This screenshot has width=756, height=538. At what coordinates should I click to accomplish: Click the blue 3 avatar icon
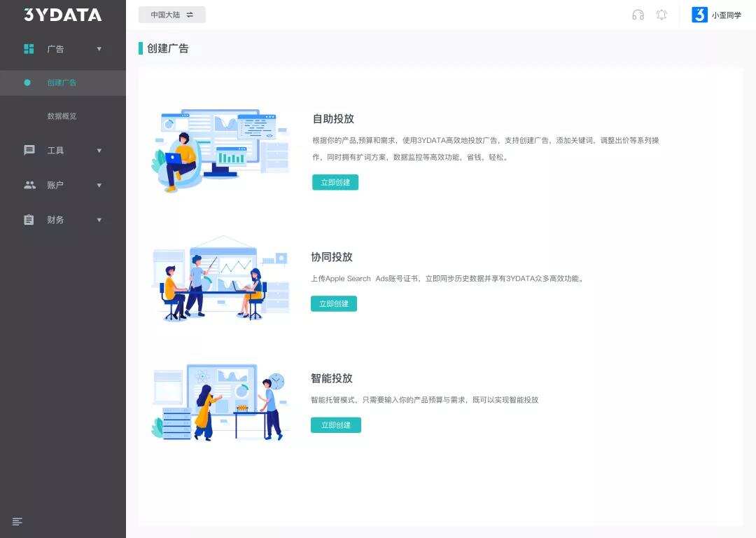tap(698, 15)
